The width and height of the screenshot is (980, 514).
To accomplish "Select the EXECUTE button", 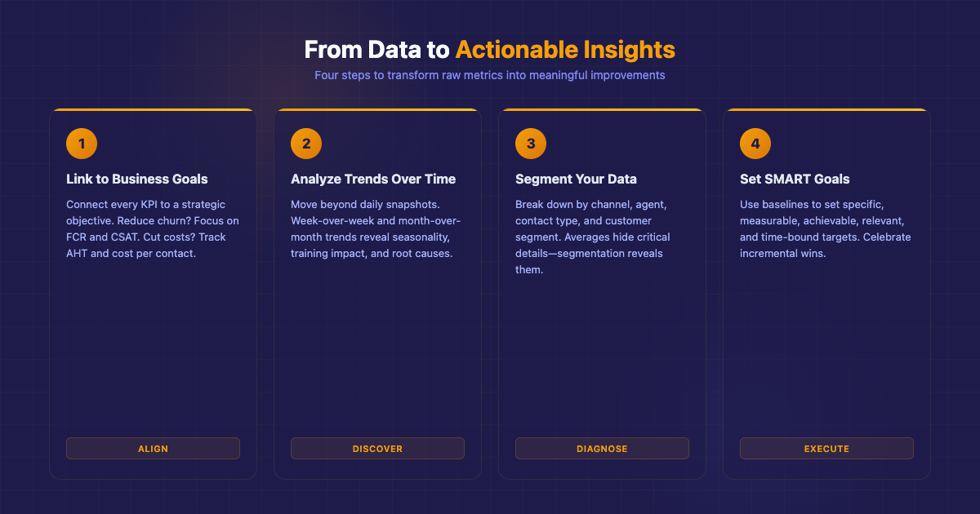I will (826, 448).
